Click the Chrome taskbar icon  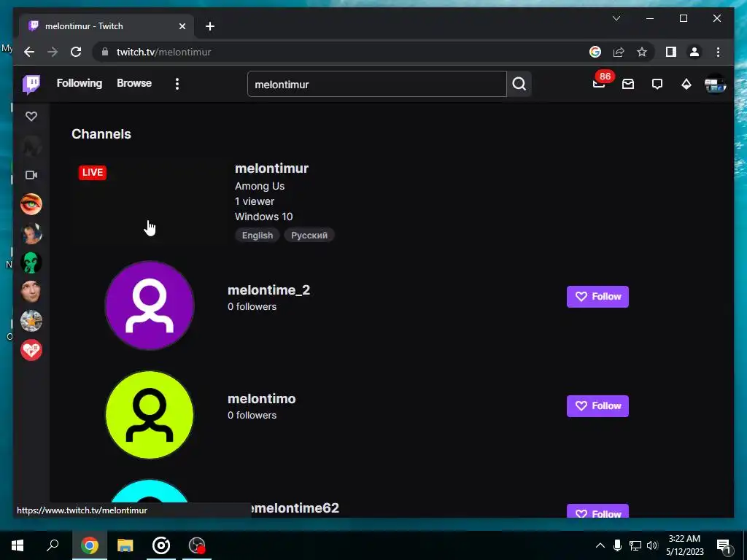click(x=89, y=545)
